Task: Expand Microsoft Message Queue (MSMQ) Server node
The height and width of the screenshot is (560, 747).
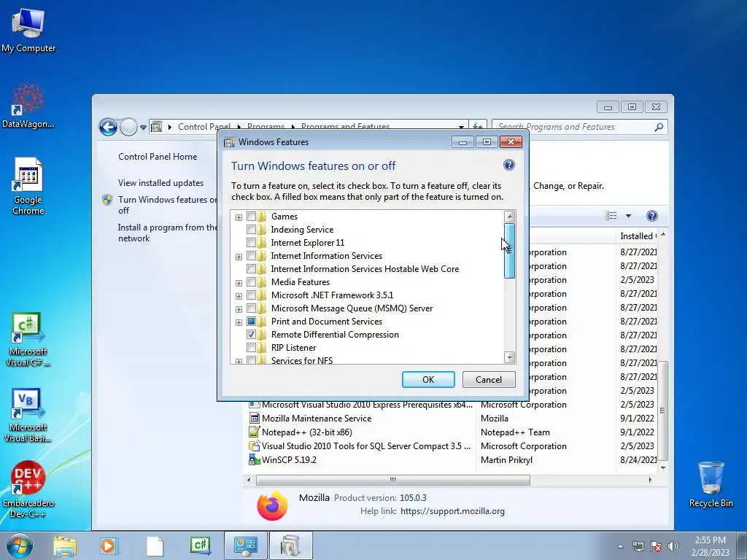Action: coord(239,309)
